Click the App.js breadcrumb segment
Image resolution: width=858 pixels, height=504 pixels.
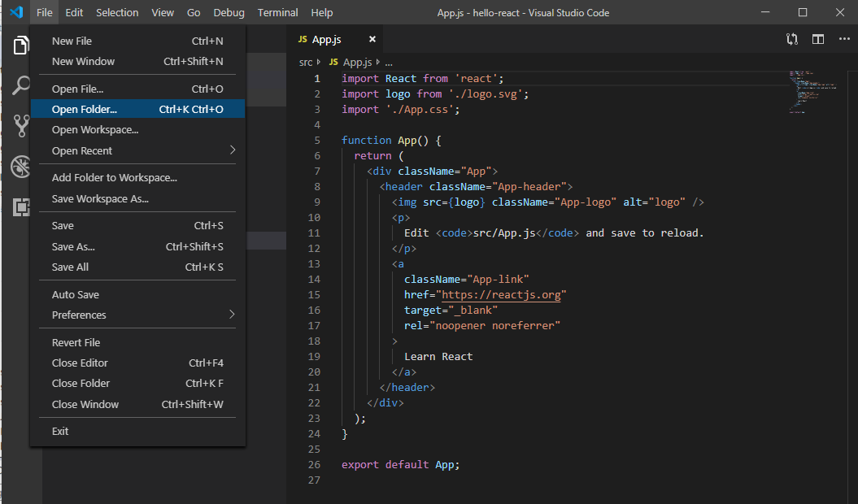pos(357,63)
